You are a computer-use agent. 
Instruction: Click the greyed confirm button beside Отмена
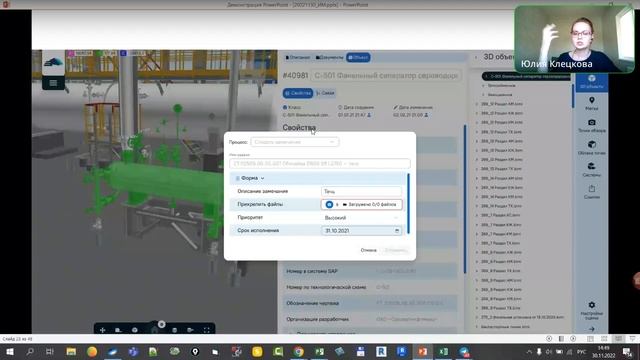[395, 250]
